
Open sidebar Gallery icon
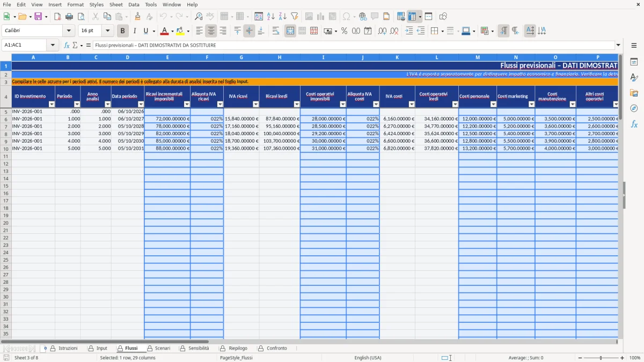click(x=634, y=93)
